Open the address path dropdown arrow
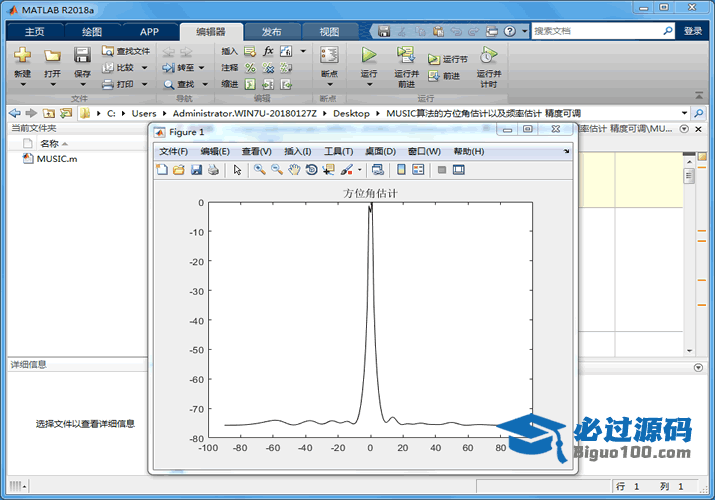The image size is (715, 500). [684, 113]
